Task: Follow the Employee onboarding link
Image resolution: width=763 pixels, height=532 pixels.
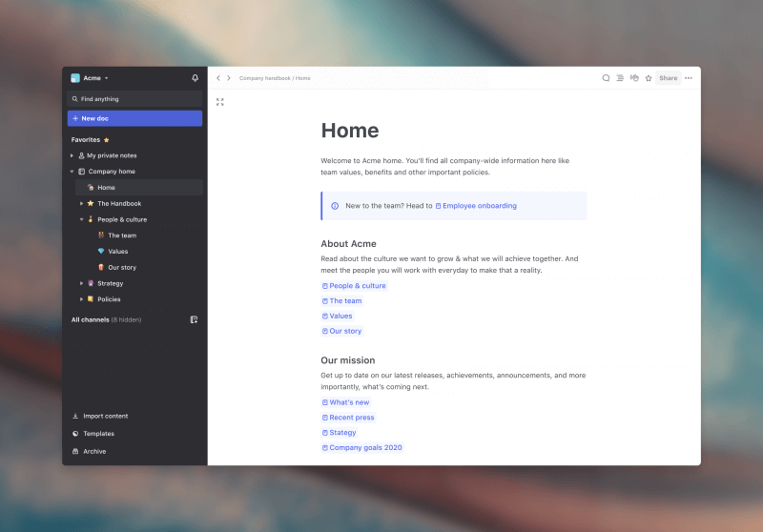Action: (479, 206)
